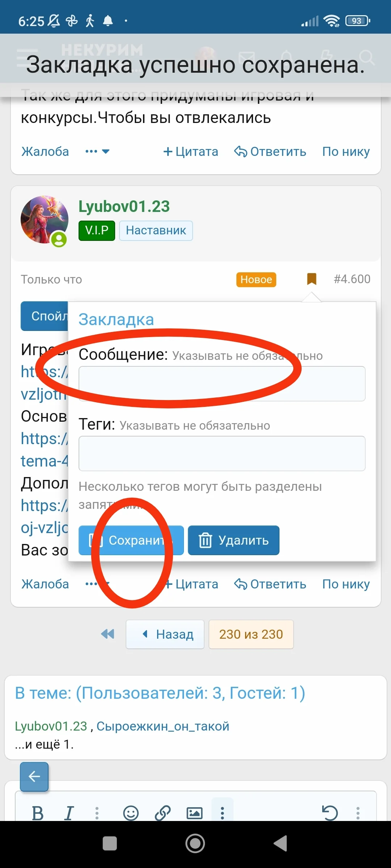Click По нику under Lyubov01.23's post
This screenshot has width=391, height=868.
pos(346,584)
